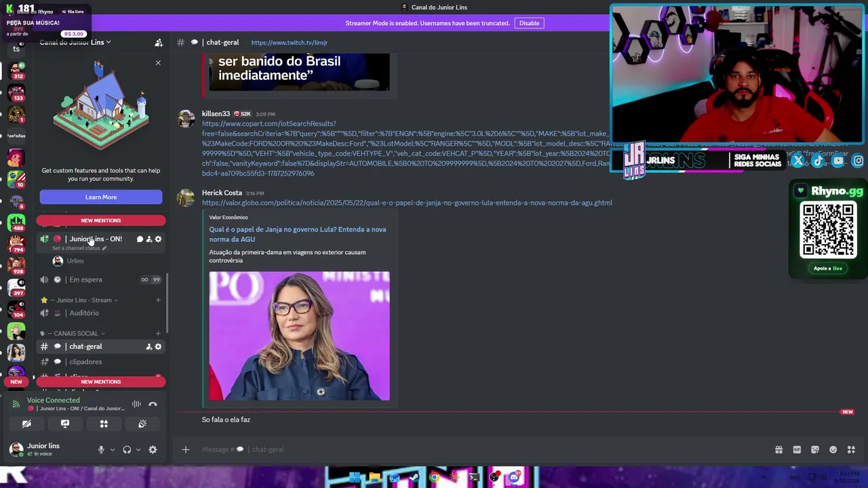868x488 pixels.
Task: Toggle noise suppression in voice panel
Action: click(136, 405)
